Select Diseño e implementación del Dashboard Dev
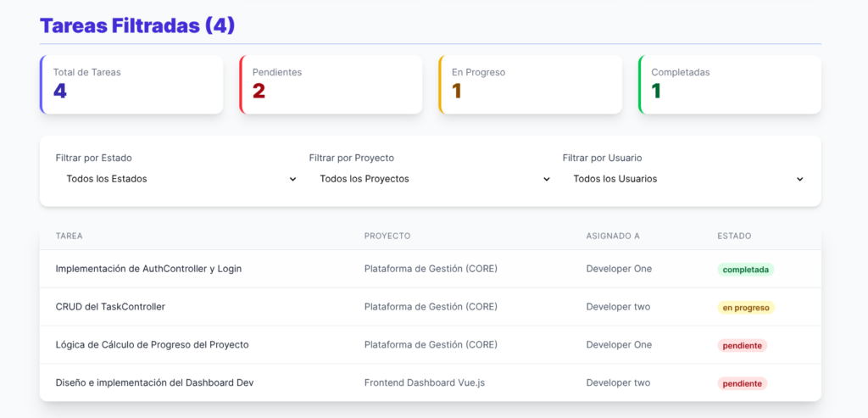 tap(154, 383)
